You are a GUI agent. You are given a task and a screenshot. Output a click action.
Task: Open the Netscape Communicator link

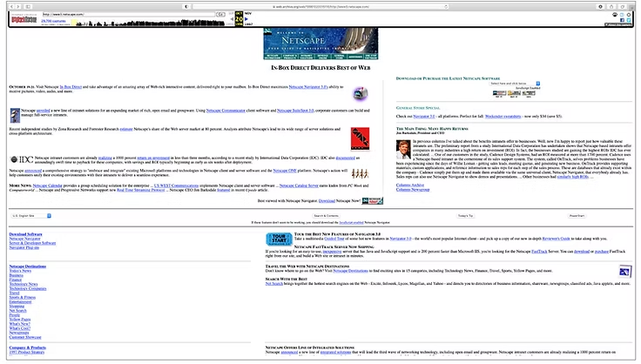pos(226,111)
